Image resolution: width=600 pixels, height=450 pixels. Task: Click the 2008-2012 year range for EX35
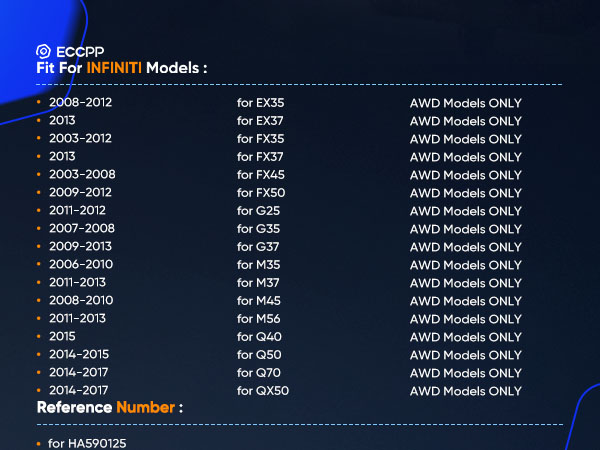coord(80,103)
